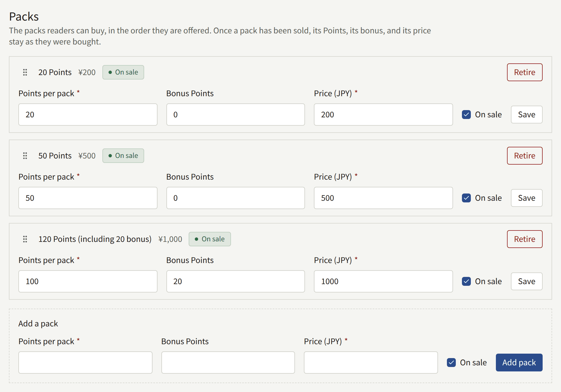Focus Bonus Points field showing 20

coord(235,281)
